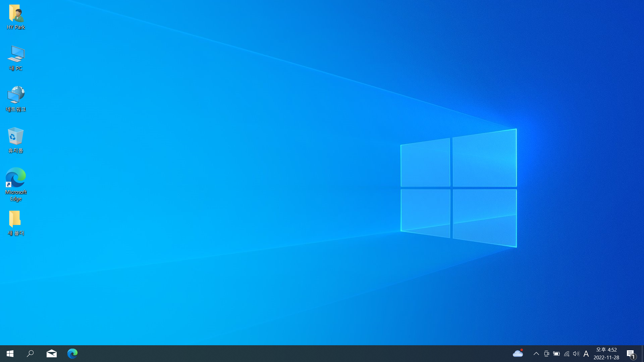Toggle the IME input mode 'A' indicator
This screenshot has height=362, width=644.
tap(586, 354)
